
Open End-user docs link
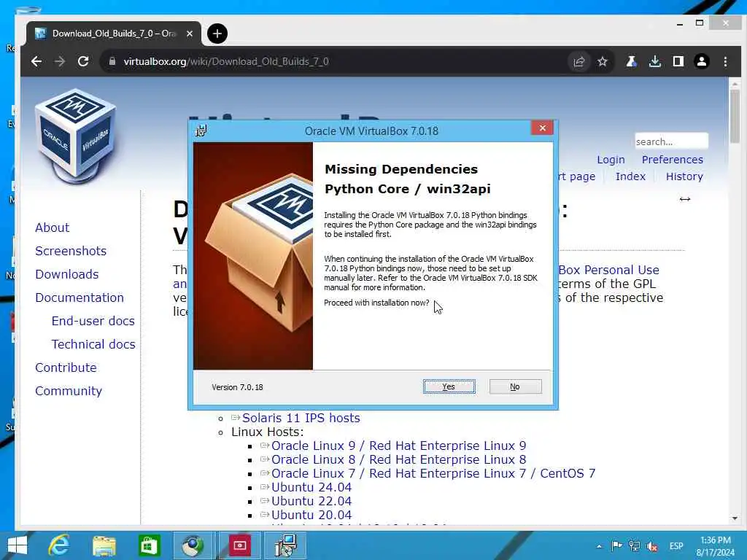tap(93, 321)
